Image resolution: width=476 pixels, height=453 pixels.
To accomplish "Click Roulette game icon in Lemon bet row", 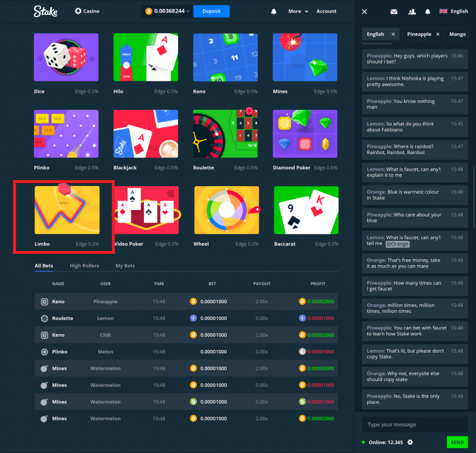I will [44, 319].
